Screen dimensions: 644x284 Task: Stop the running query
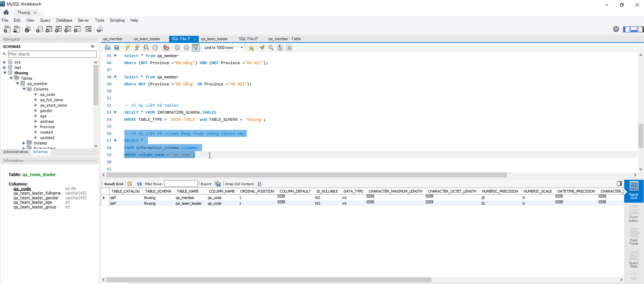(x=155, y=48)
